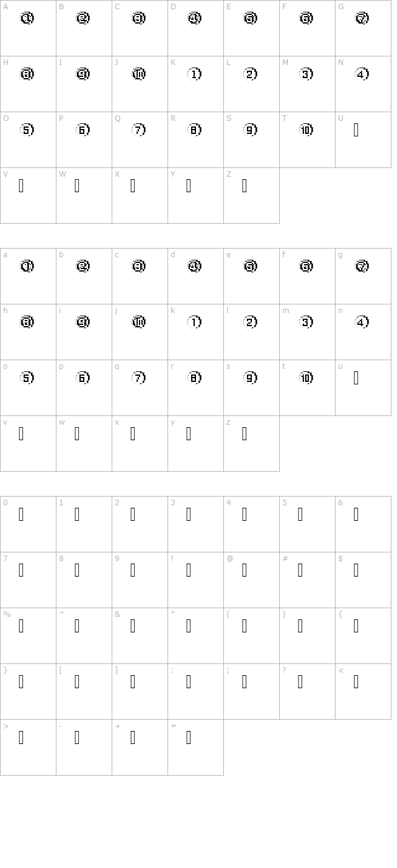
Task: Click the filled circled 7 glyph in uppercase G cell
Action: tap(362, 19)
